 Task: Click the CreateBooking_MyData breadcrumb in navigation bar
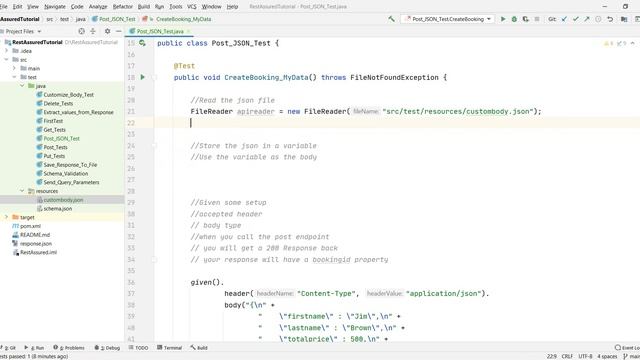[x=183, y=19]
